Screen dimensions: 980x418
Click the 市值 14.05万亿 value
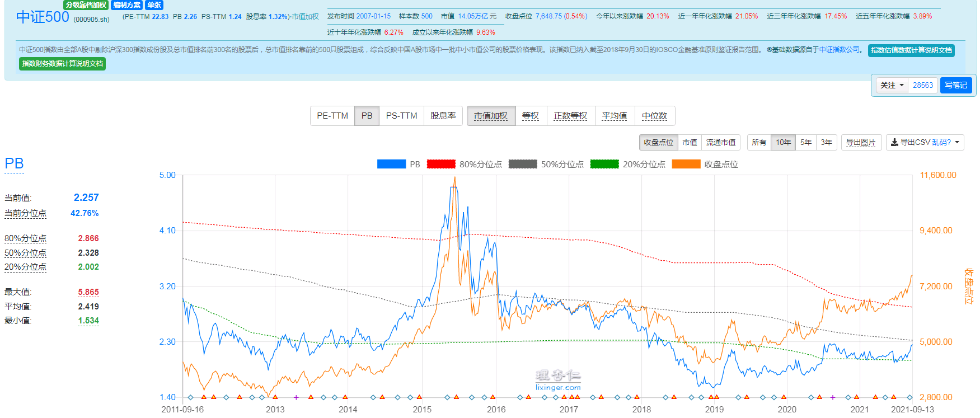tap(477, 16)
